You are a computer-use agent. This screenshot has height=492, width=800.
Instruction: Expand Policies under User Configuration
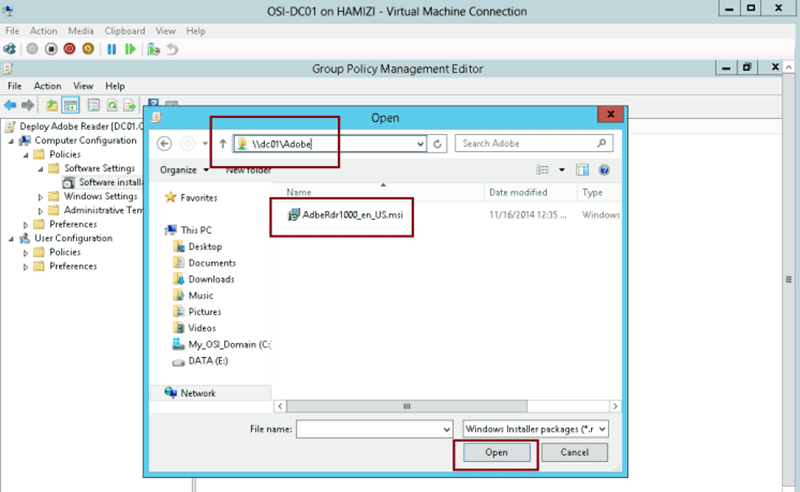(x=26, y=253)
